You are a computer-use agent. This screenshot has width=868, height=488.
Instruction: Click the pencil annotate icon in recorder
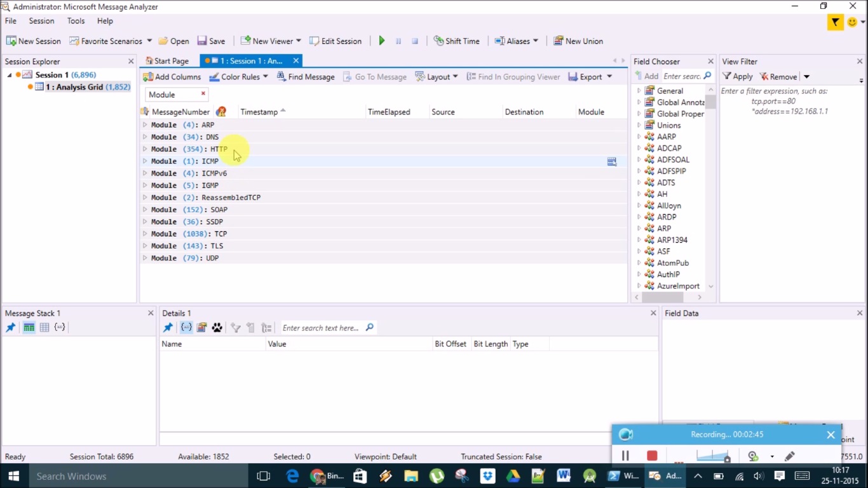790,456
